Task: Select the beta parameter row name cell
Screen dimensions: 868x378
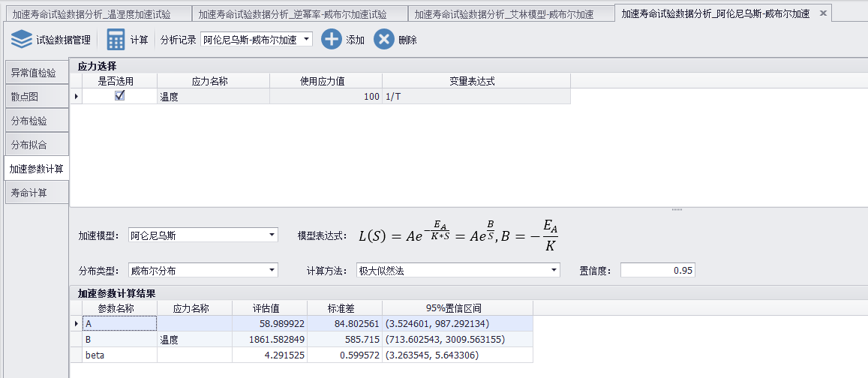Action: click(x=119, y=355)
